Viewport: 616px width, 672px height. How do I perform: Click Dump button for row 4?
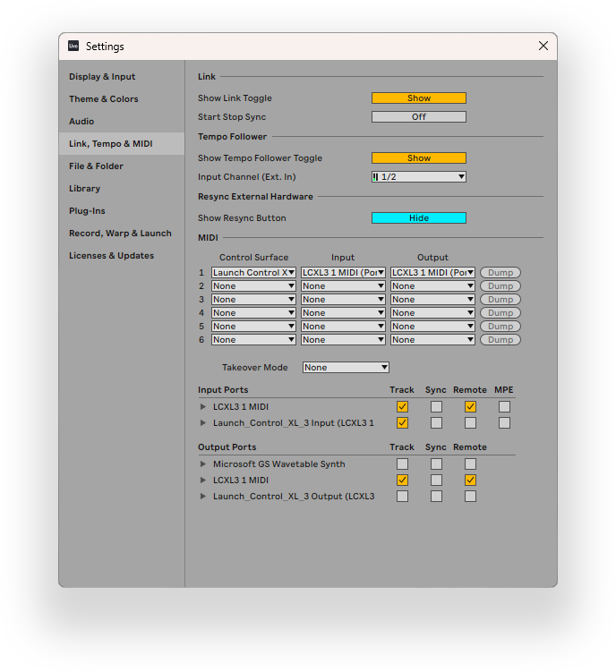(500, 313)
